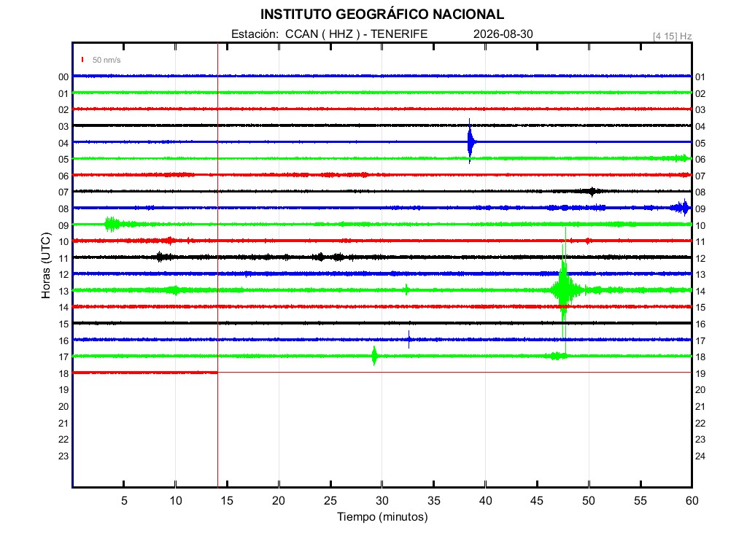The height and width of the screenshot is (560, 747).
Task: Click left hour label 04
Action: pyautogui.click(x=63, y=144)
